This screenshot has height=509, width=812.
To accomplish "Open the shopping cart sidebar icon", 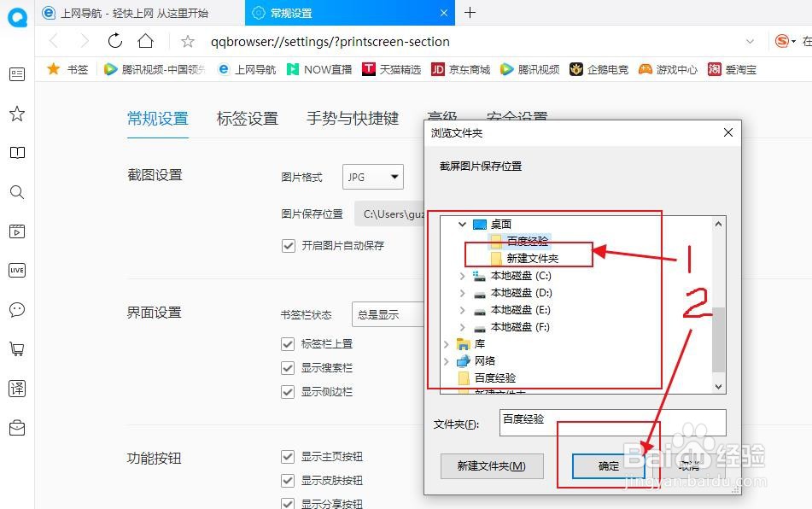I will click(17, 349).
